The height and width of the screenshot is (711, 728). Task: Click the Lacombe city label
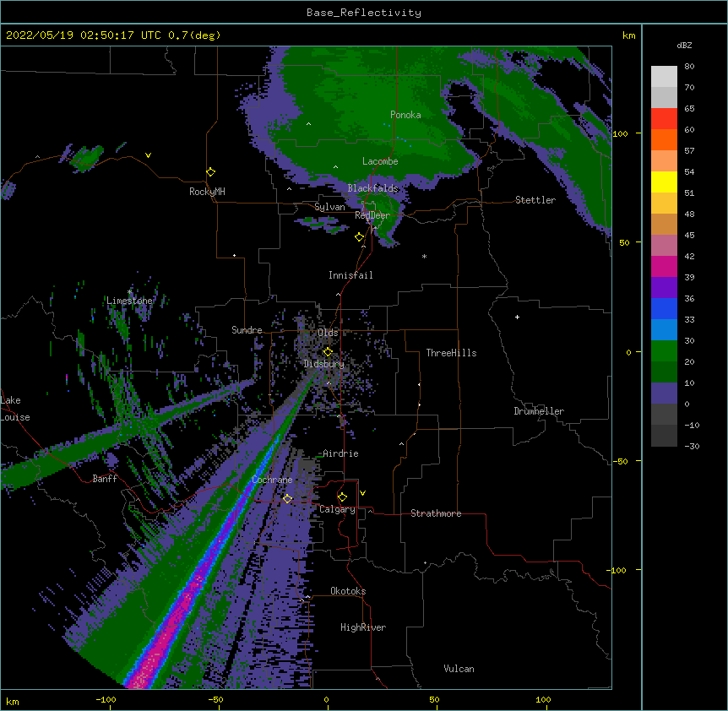pos(380,161)
